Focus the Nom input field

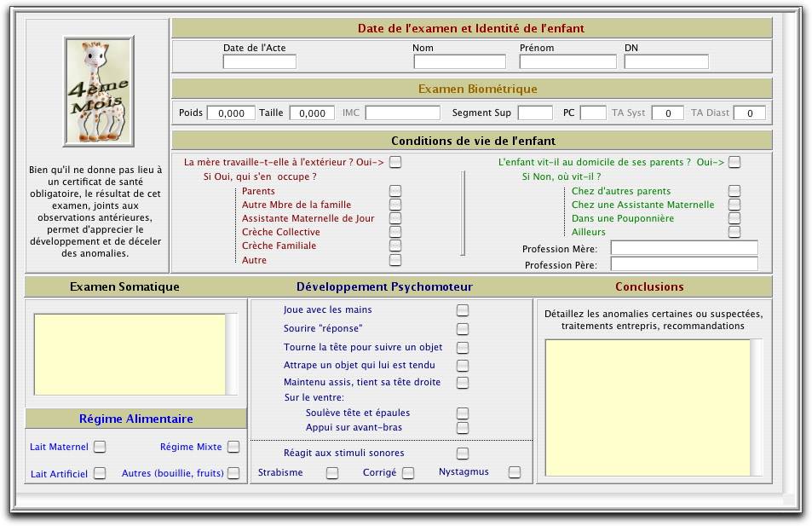460,61
